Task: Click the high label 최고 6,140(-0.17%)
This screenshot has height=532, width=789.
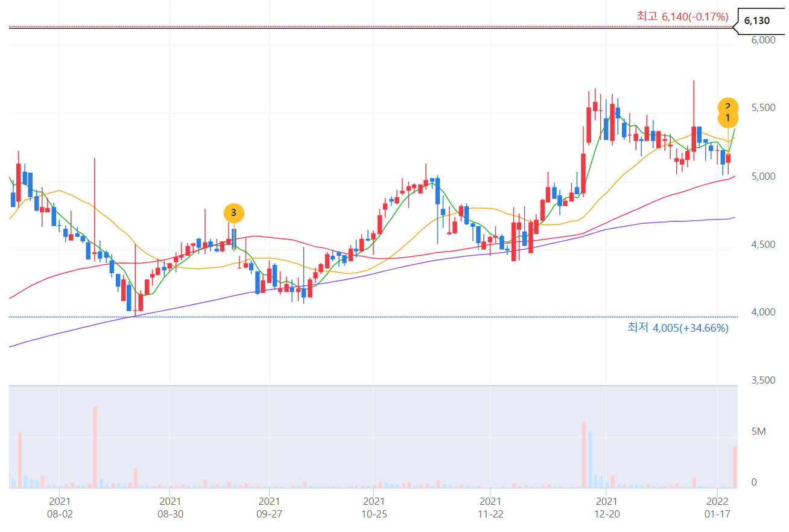Action: [x=683, y=16]
